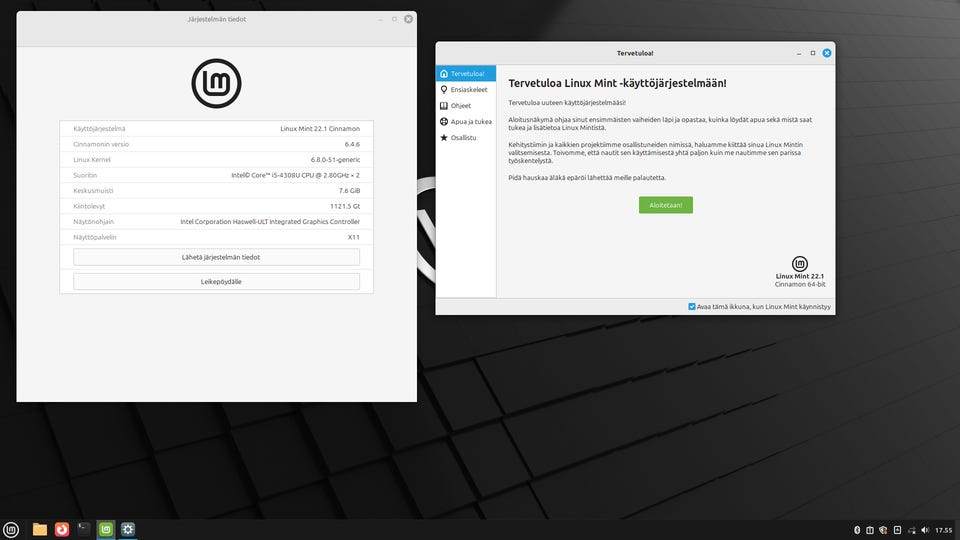960x540 pixels.
Task: Close the Tervetuloa! window
Action: (x=827, y=53)
